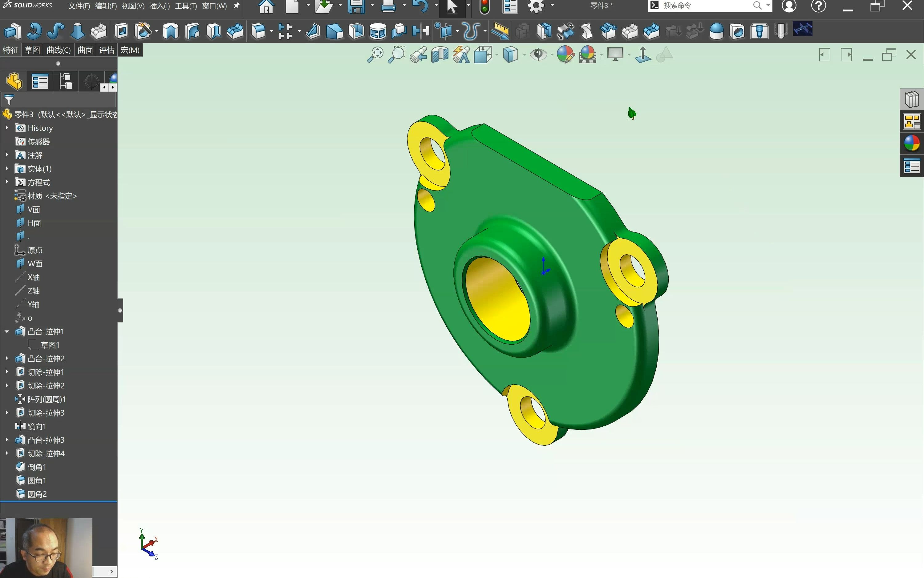This screenshot has width=924, height=578.
Task: Switch to the 草图 tab
Action: click(32, 50)
